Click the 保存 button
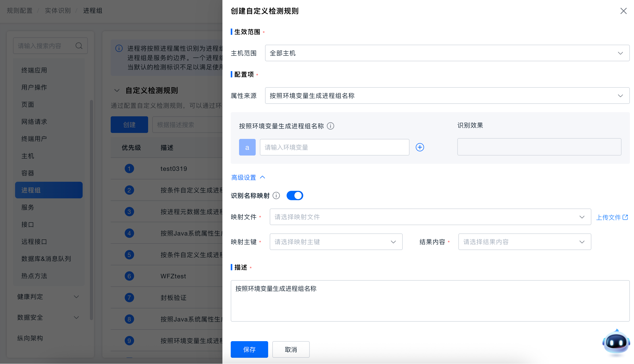The height and width of the screenshot is (364, 634). tap(249, 349)
